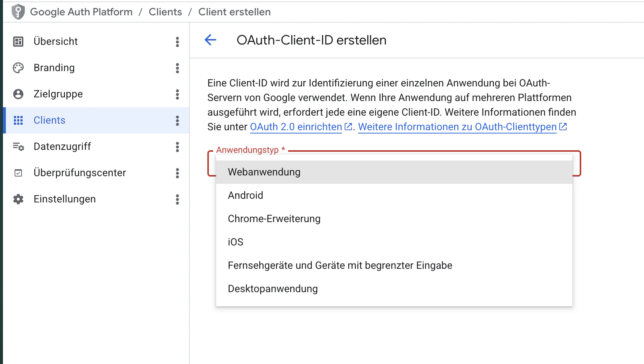Click the Client erstellen breadcrumb text

click(234, 12)
